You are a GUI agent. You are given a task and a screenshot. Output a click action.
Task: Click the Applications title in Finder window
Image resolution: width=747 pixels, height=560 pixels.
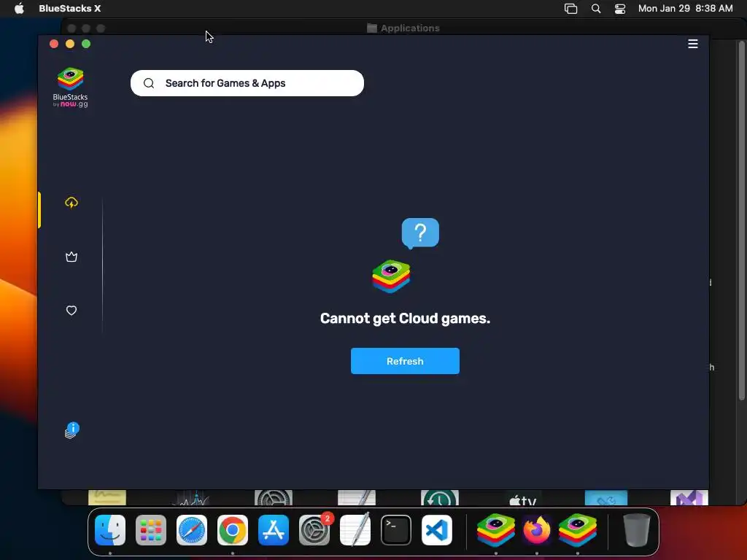(410, 28)
